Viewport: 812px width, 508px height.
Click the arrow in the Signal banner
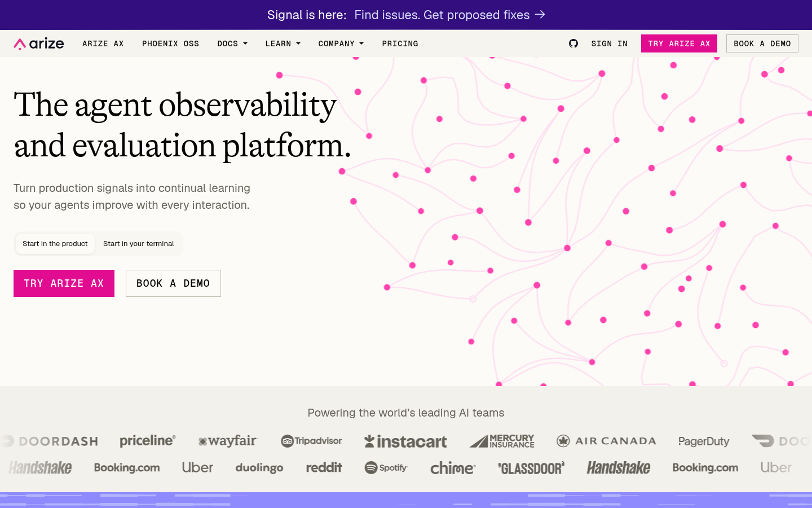[x=540, y=15]
